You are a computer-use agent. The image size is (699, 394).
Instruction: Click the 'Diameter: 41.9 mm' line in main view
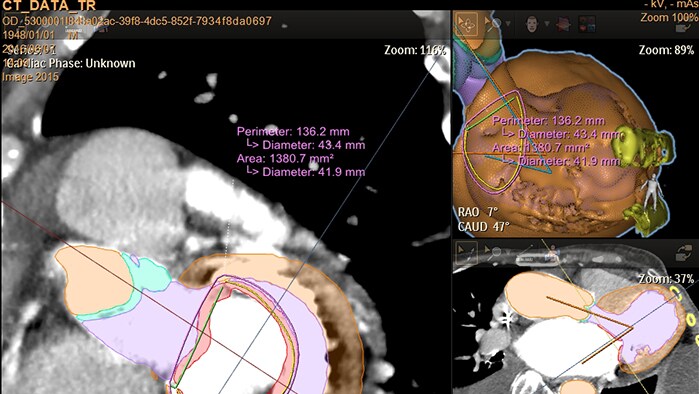tap(306, 172)
